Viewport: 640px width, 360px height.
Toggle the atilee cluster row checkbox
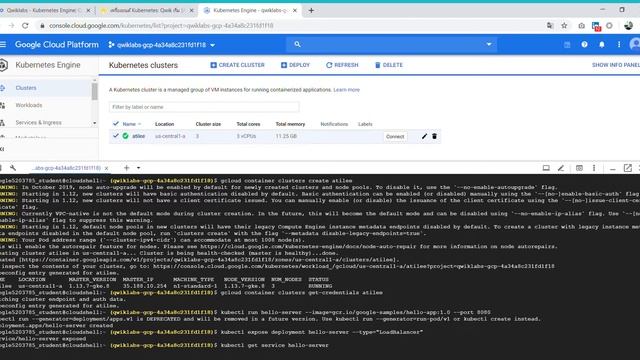click(x=116, y=136)
